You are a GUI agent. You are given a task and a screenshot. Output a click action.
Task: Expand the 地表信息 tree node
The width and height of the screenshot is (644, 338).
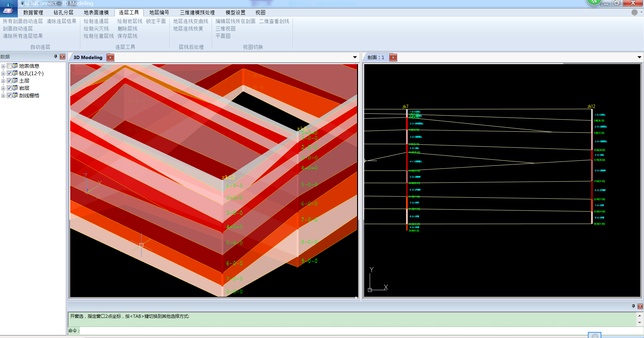tap(3, 66)
